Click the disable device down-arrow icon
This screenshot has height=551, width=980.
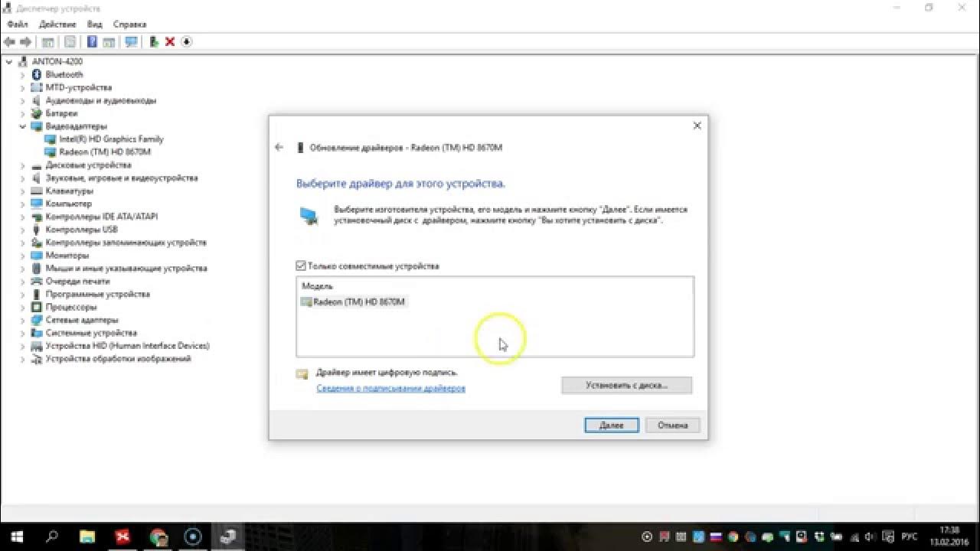click(x=187, y=42)
